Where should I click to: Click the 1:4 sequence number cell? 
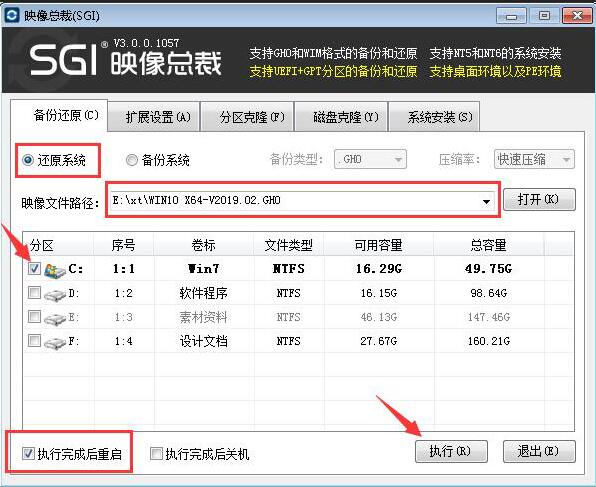tap(124, 341)
